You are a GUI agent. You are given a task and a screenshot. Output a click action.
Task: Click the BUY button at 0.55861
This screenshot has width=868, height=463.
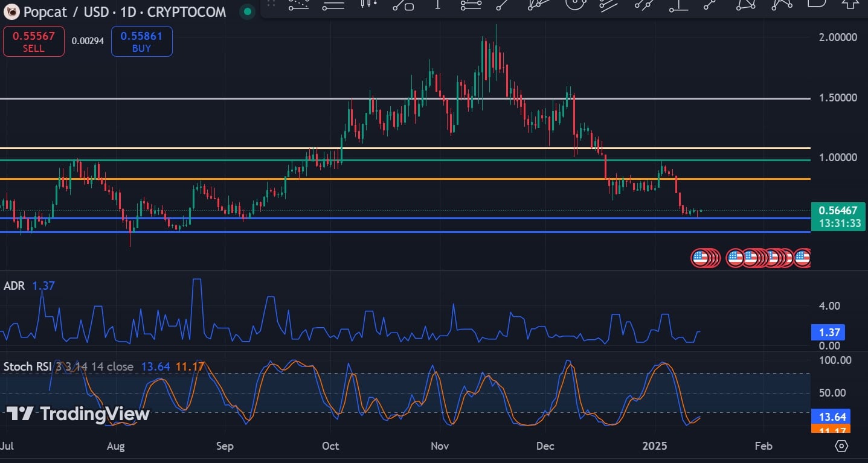click(141, 42)
